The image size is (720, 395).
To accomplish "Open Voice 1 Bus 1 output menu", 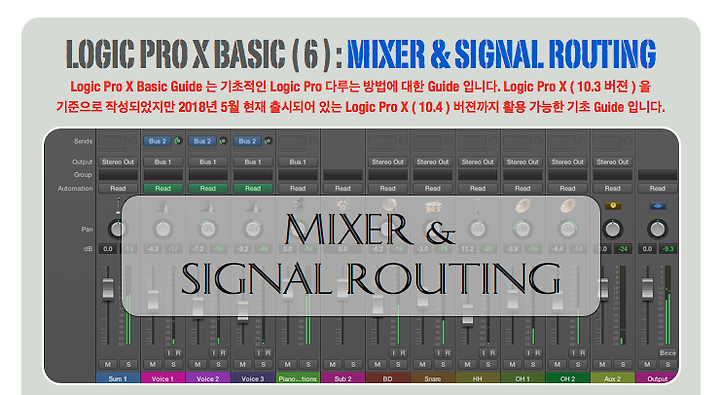I will 163,162.
